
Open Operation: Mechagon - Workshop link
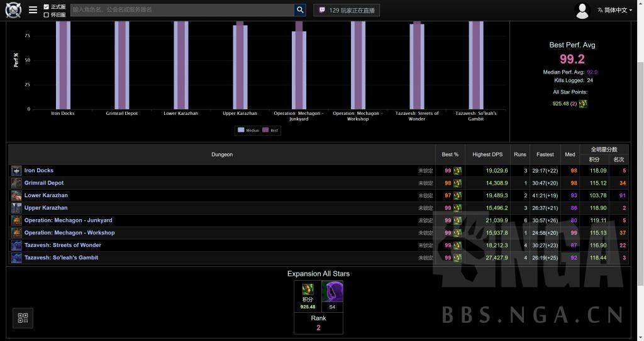(69, 232)
